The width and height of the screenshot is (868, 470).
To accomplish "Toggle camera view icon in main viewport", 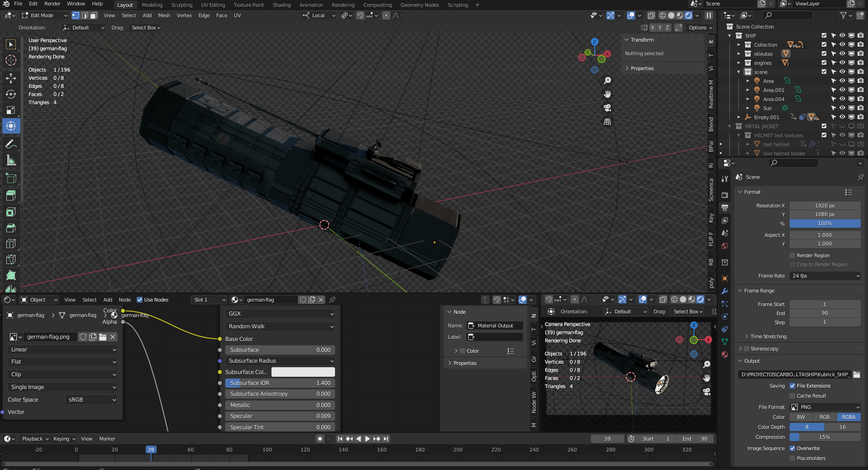I will [x=607, y=108].
